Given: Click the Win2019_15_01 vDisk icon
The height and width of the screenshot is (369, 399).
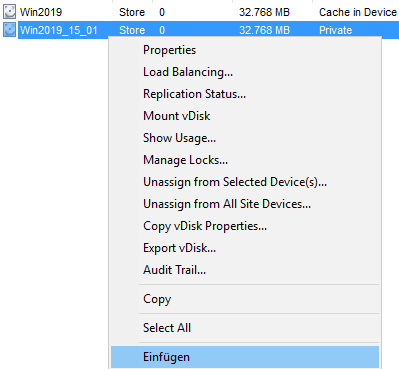Looking at the screenshot, I should [x=9, y=30].
